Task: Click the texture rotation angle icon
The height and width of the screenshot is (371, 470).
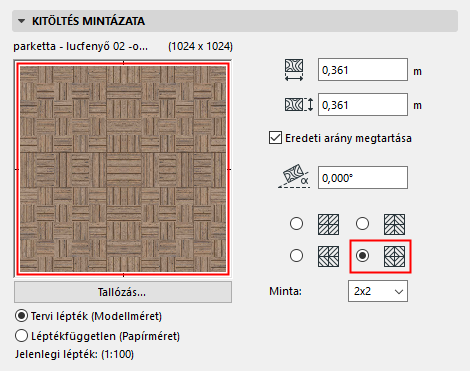Action: (x=294, y=176)
